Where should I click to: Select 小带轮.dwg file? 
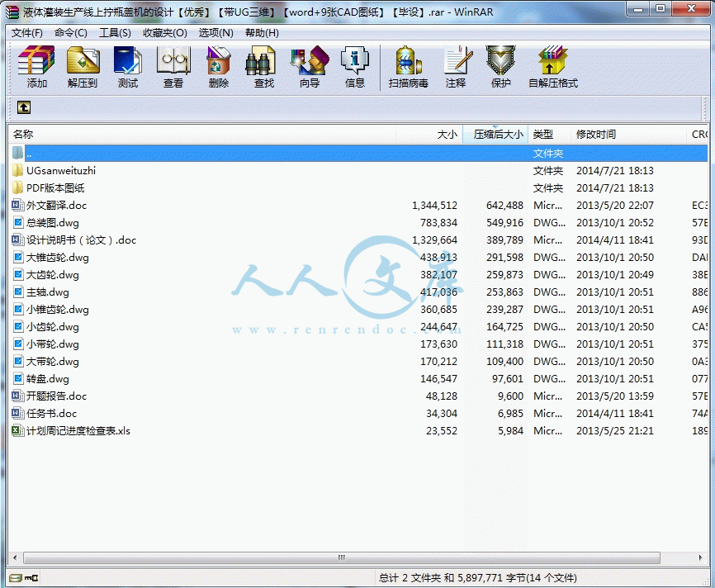[53, 344]
